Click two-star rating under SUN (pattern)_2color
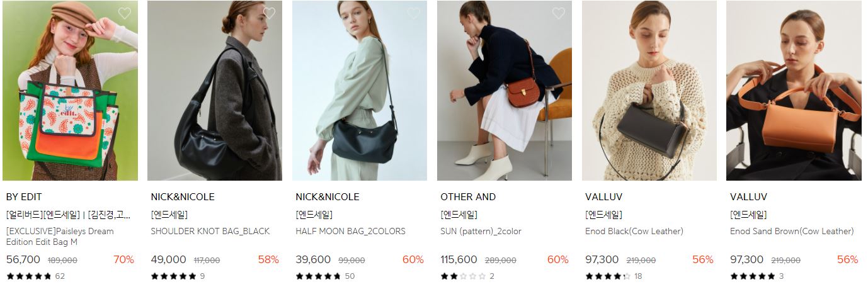 (463, 276)
